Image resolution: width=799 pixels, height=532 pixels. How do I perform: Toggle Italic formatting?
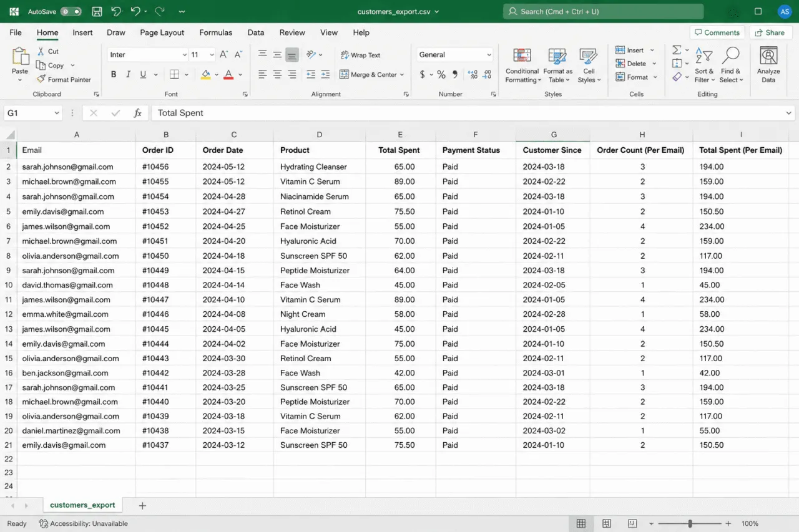click(x=128, y=74)
